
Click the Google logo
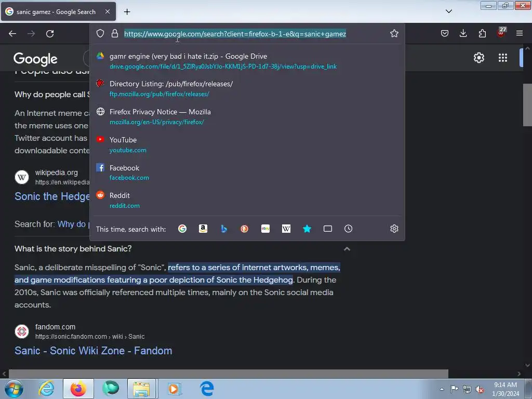35,59
